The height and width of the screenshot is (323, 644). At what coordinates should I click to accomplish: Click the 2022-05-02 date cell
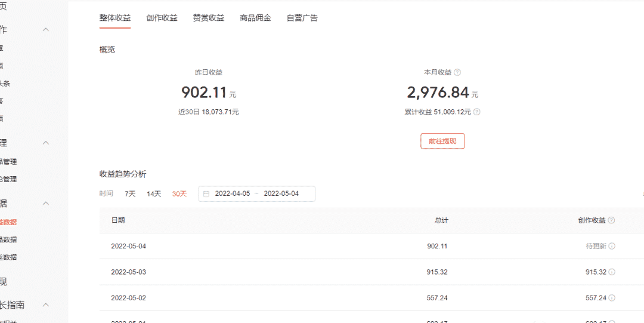(x=129, y=298)
